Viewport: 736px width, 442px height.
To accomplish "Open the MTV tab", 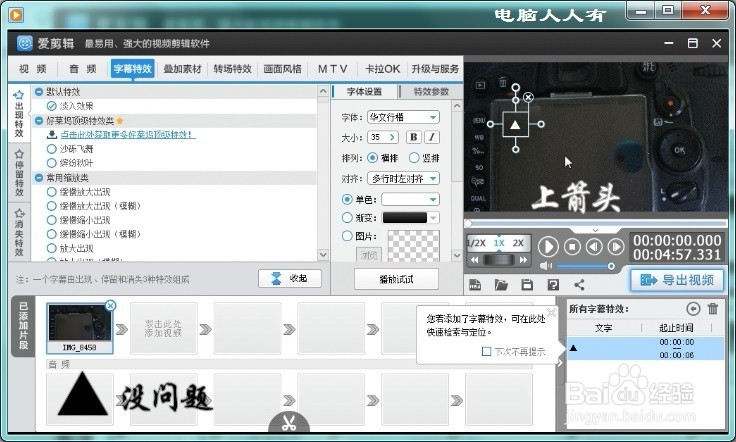I will (x=332, y=69).
